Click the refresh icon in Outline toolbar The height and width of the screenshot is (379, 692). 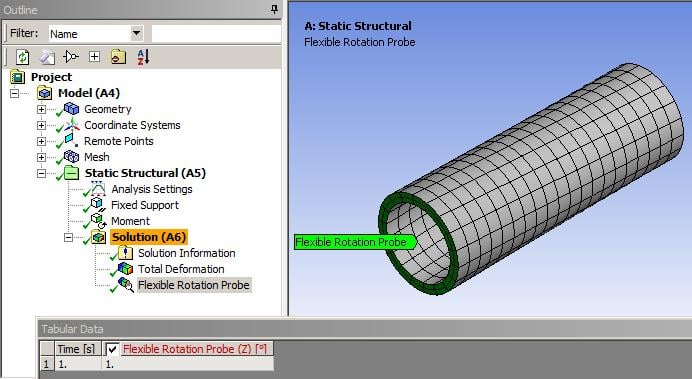[x=23, y=57]
